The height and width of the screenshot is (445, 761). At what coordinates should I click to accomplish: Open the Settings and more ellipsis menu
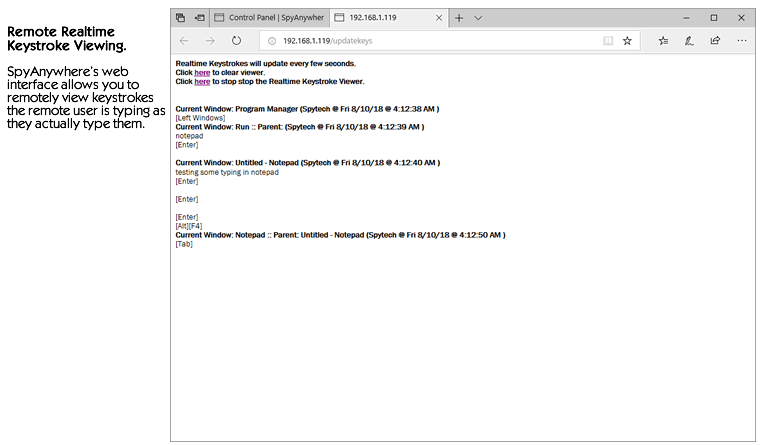(742, 41)
